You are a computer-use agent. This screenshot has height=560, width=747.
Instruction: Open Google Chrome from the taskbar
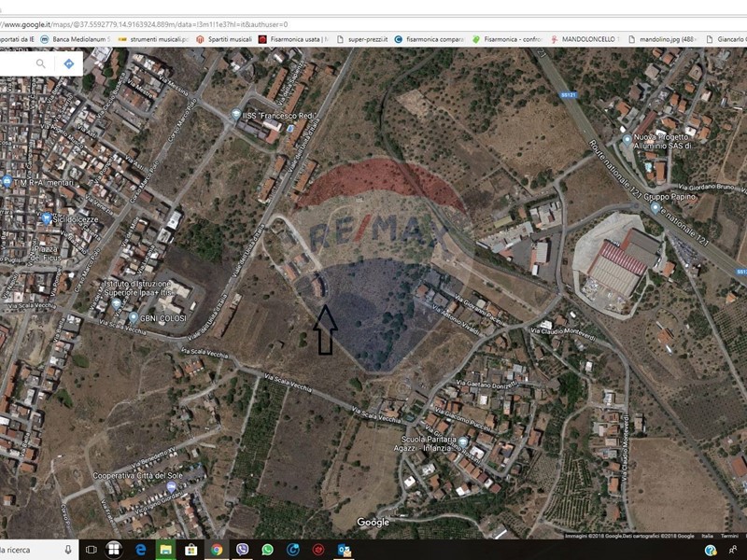tap(217, 550)
